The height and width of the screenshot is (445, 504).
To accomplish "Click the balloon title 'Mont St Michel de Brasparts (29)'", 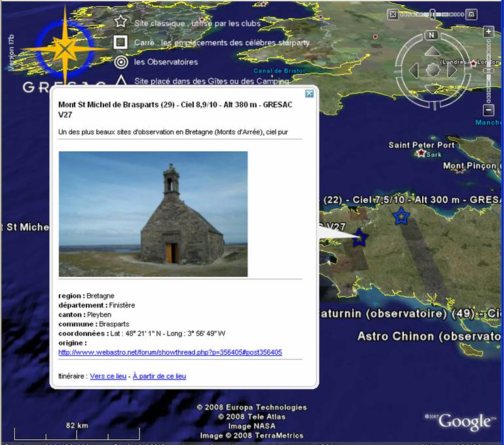I will pos(117,105).
